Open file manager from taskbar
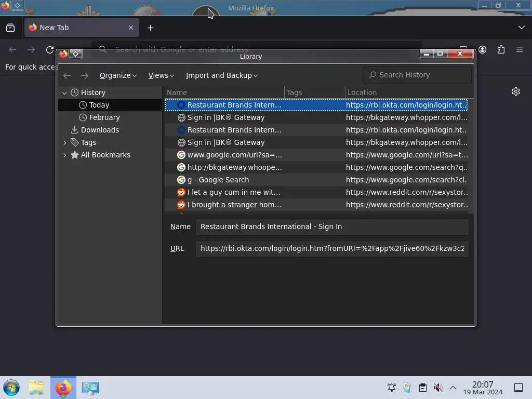 (36, 388)
